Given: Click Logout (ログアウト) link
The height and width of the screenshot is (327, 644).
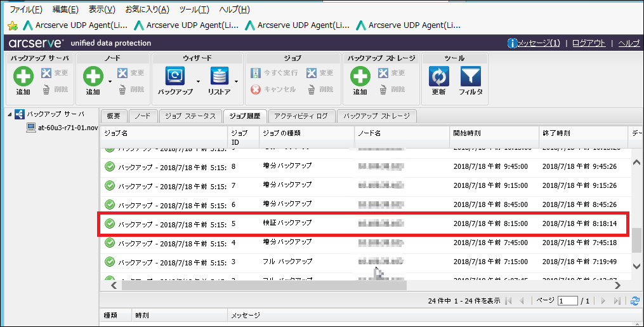Looking at the screenshot, I should [x=589, y=43].
